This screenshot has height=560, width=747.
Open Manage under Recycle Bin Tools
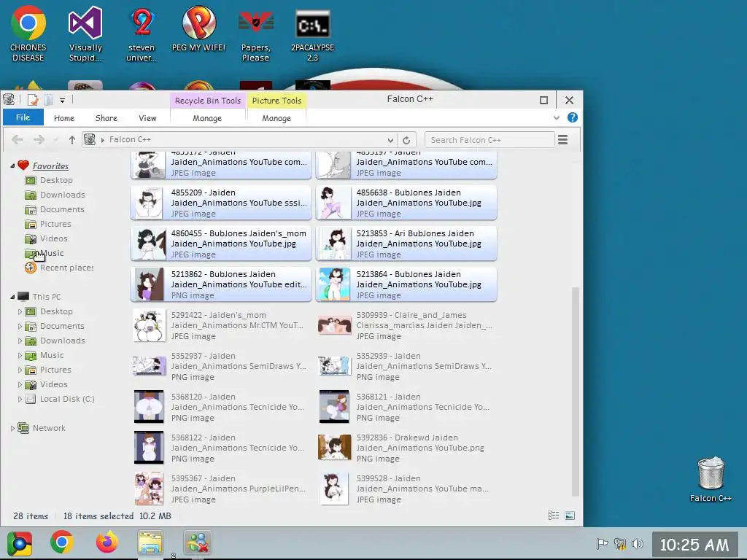pyautogui.click(x=207, y=118)
